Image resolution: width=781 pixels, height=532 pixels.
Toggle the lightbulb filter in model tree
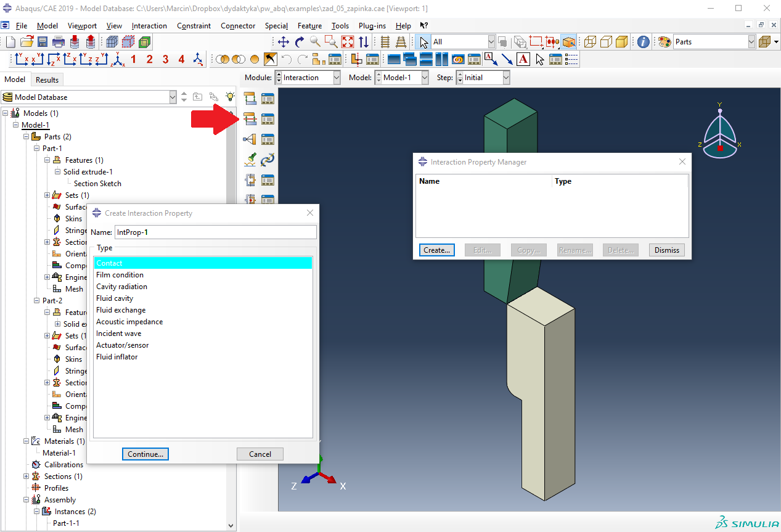click(230, 97)
